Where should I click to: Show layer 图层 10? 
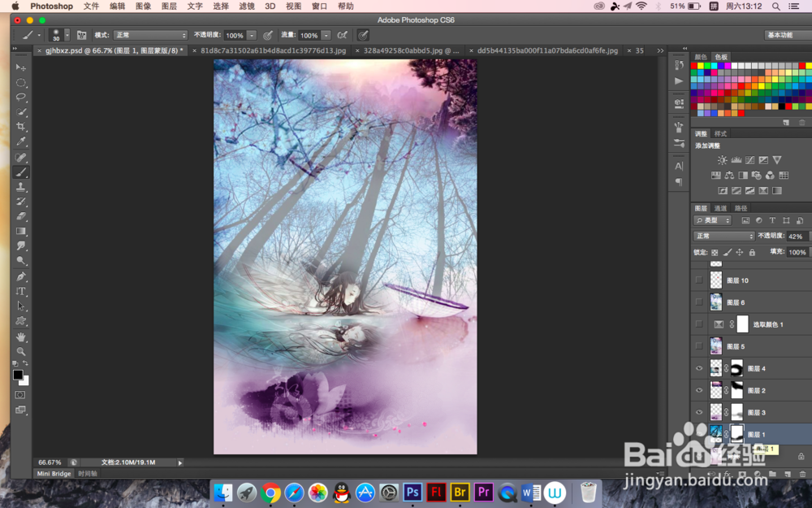pyautogui.click(x=699, y=280)
